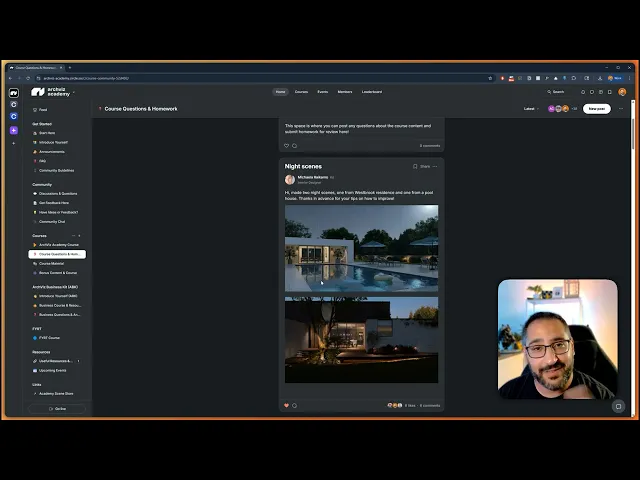Open the Westbrook residence night render image
This screenshot has width=640, height=480.
(x=361, y=340)
